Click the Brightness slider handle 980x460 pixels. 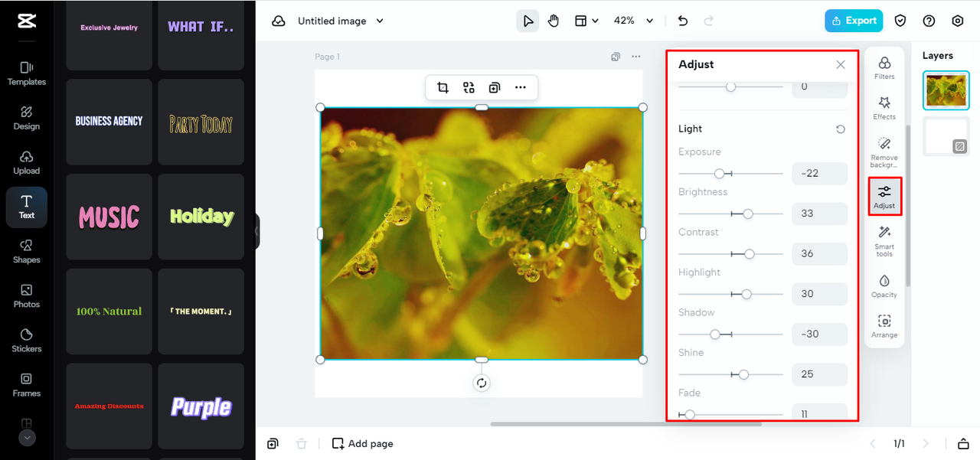click(x=748, y=214)
